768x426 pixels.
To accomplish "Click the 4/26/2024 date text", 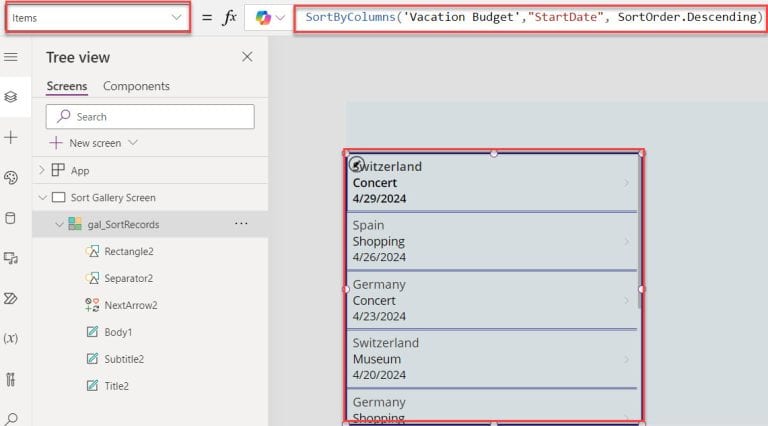I will (379, 258).
